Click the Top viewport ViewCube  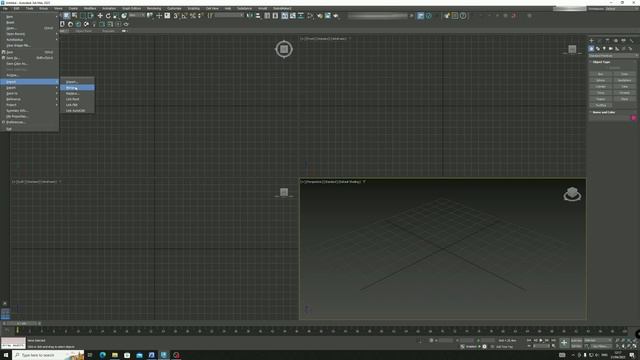coord(284,49)
